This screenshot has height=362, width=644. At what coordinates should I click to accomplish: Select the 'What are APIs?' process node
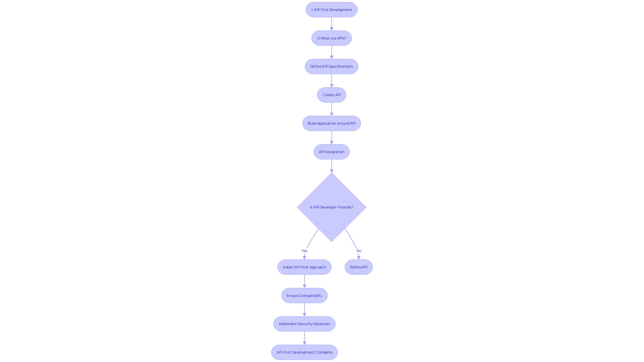click(331, 38)
